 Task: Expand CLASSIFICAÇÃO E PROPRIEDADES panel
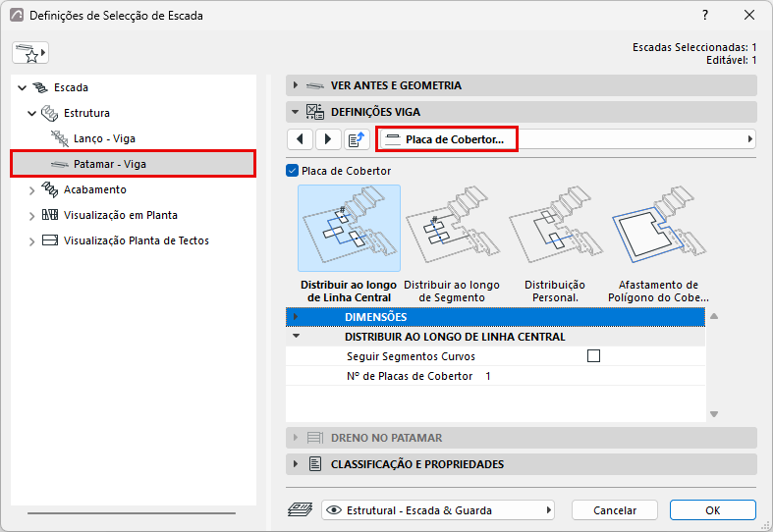296,464
